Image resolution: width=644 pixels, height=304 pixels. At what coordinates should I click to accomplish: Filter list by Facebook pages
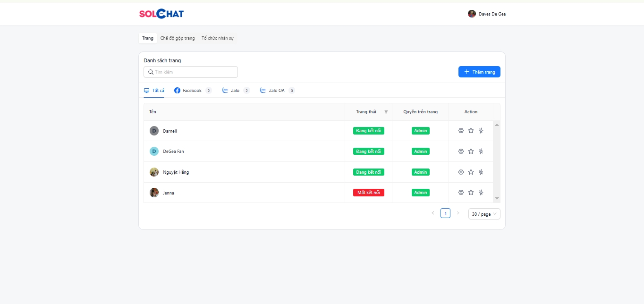(192, 91)
